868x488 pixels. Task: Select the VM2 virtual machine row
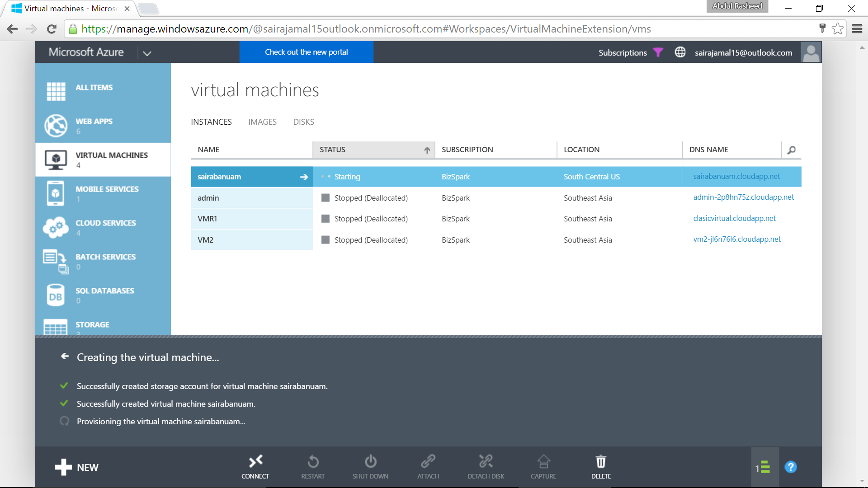pos(496,240)
